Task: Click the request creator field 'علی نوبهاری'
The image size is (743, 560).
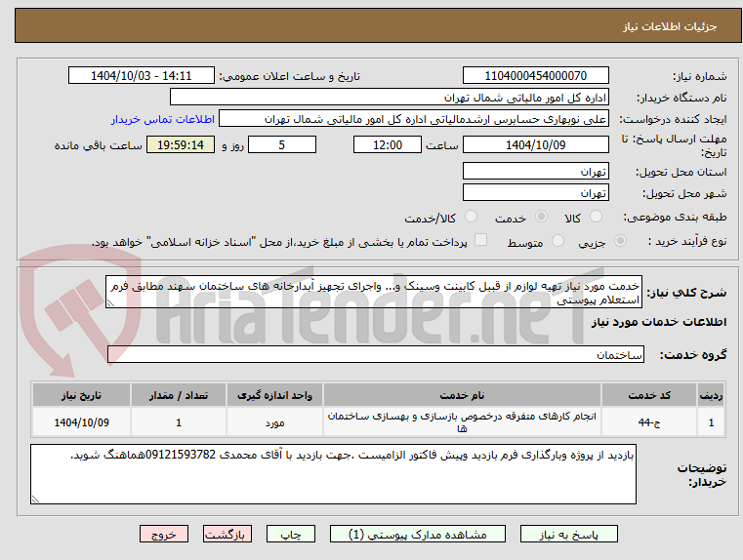Action: [414, 119]
